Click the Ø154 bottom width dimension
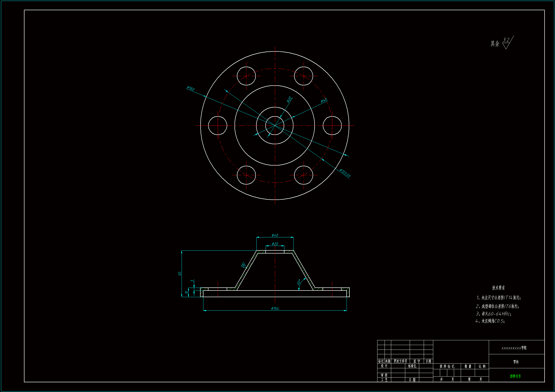555x392 pixels. click(275, 309)
